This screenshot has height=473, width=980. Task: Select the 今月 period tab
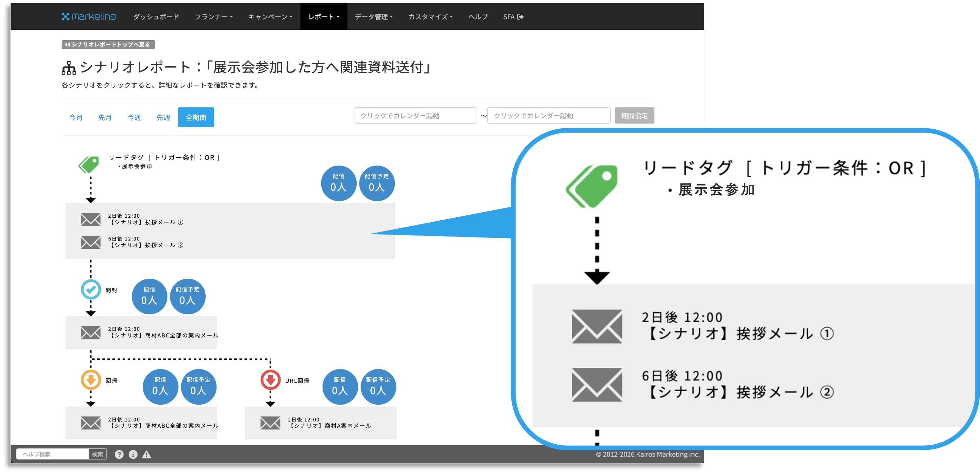point(76,117)
